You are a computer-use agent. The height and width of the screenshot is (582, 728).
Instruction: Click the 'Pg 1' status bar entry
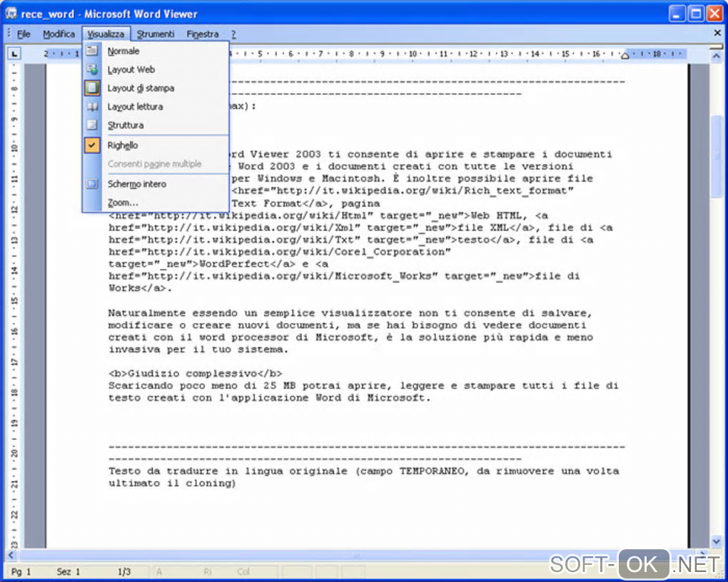click(x=21, y=571)
